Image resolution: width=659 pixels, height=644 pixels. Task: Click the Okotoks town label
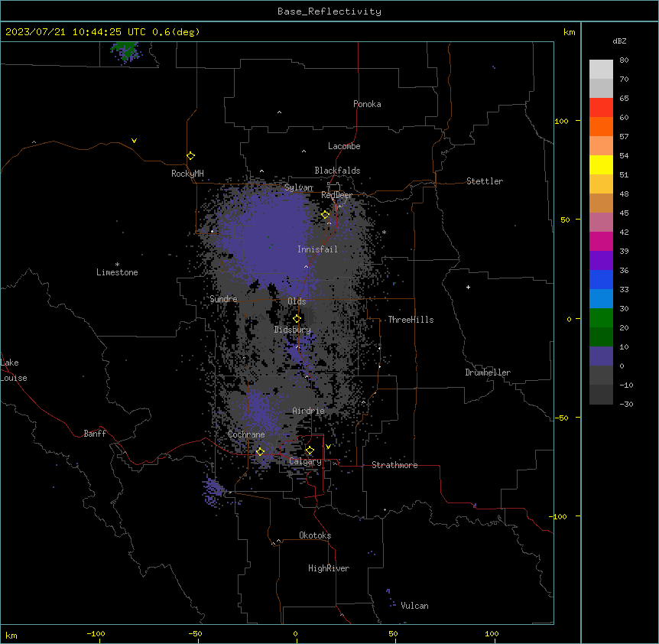point(315,535)
